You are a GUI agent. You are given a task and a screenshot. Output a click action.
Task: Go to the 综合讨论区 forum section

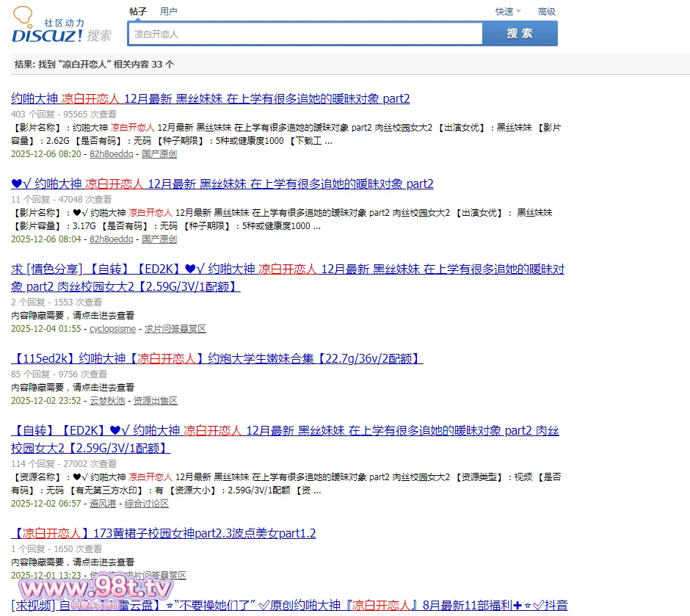click(146, 504)
